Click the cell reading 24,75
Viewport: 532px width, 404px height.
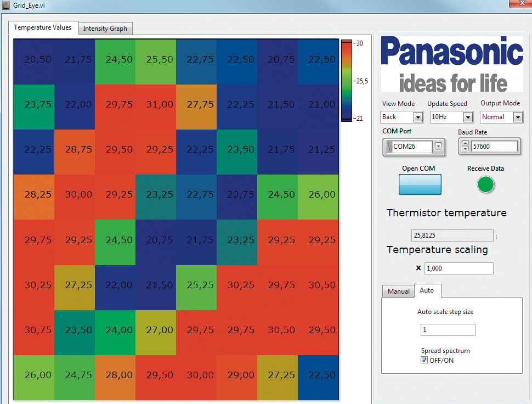pyautogui.click(x=75, y=378)
